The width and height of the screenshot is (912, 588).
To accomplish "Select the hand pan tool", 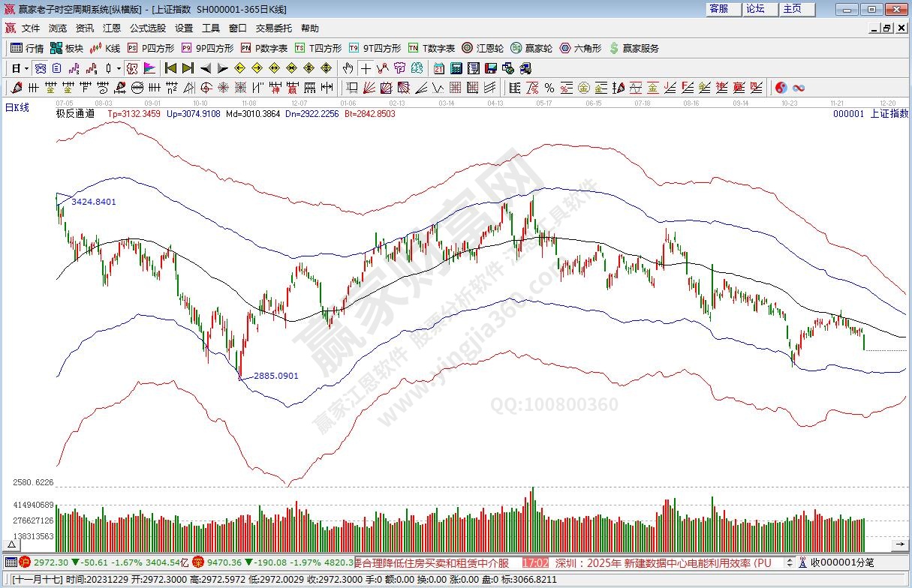I will pyautogui.click(x=348, y=68).
